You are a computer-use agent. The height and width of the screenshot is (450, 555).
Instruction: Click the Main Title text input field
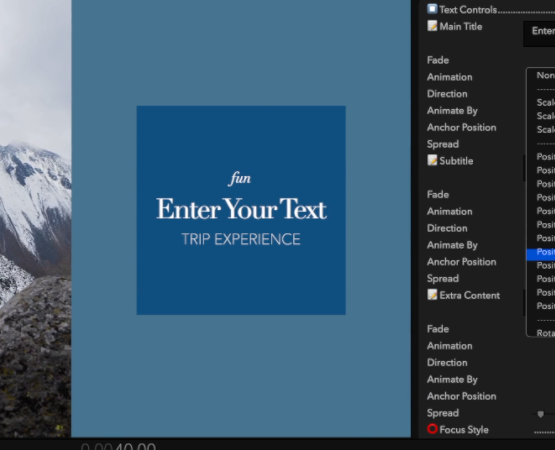[x=539, y=33]
